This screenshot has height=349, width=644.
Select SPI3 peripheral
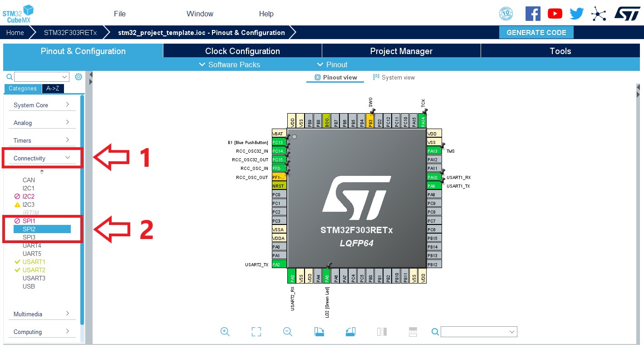[x=29, y=237]
